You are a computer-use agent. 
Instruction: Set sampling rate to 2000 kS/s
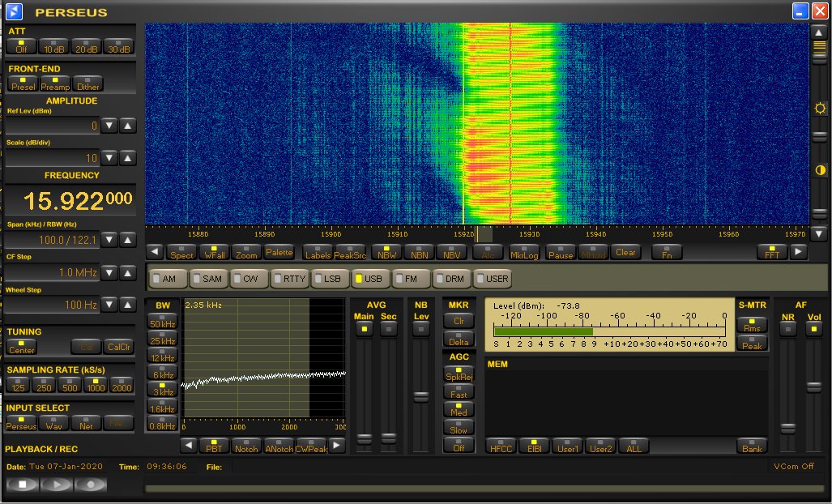click(122, 385)
